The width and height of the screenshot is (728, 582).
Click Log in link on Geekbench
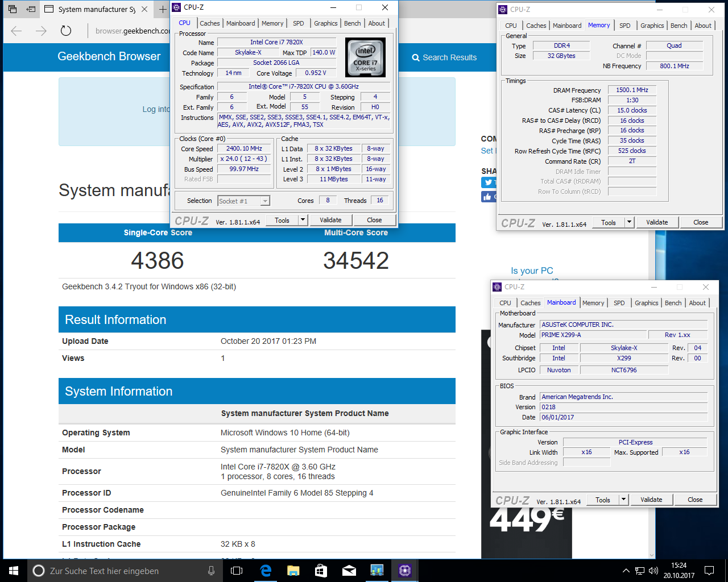(x=156, y=109)
